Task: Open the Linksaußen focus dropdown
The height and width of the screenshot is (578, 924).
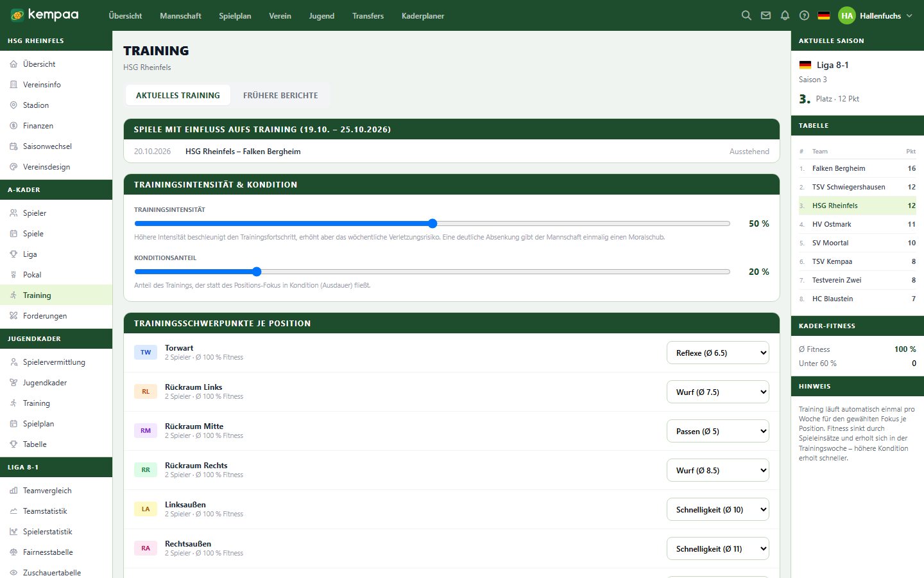Action: (718, 509)
